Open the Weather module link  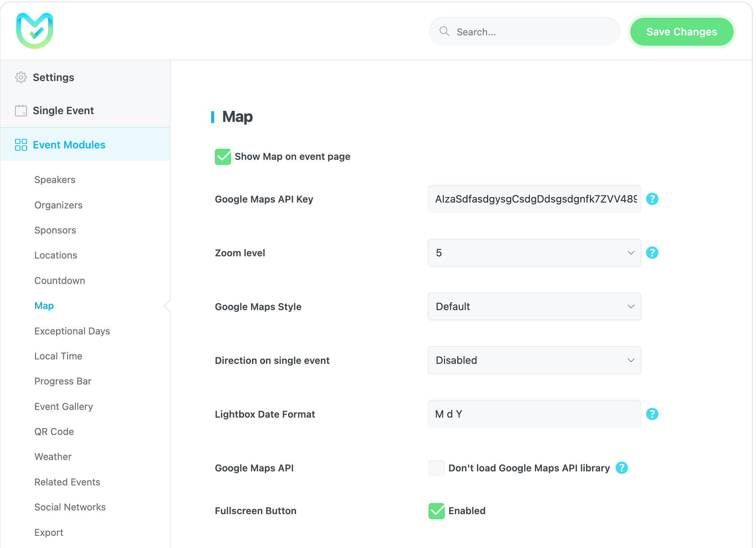pos(53,457)
